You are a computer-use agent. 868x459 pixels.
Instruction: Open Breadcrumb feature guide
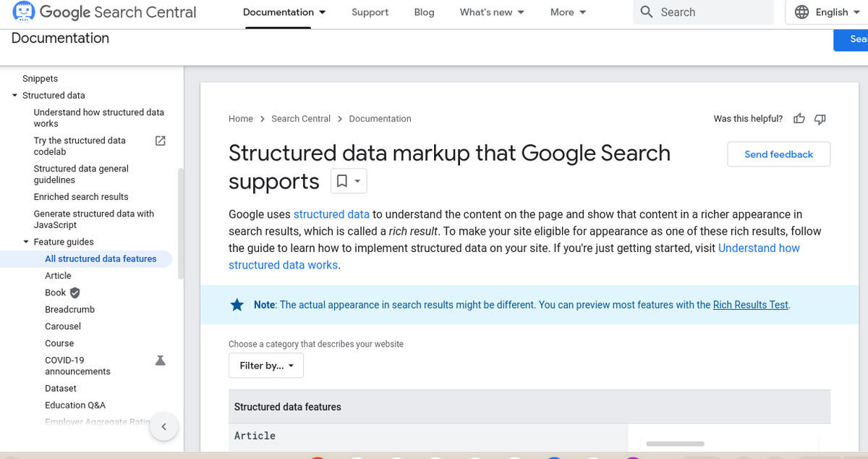coord(69,309)
